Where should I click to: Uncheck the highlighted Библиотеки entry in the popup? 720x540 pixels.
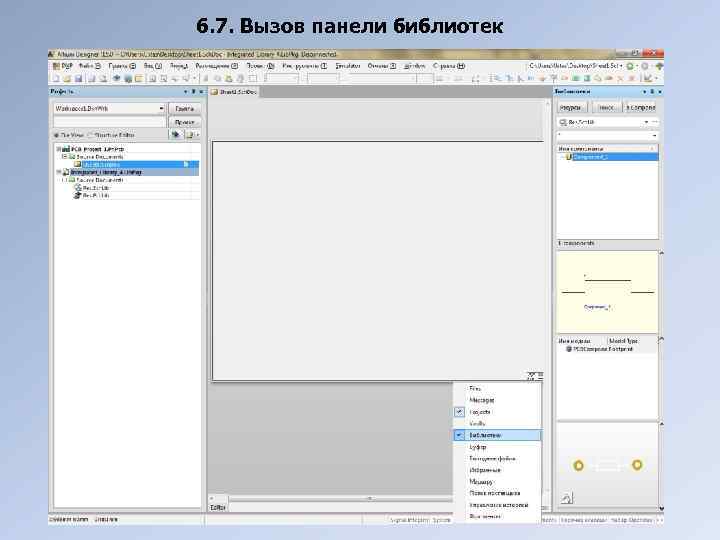coord(459,435)
